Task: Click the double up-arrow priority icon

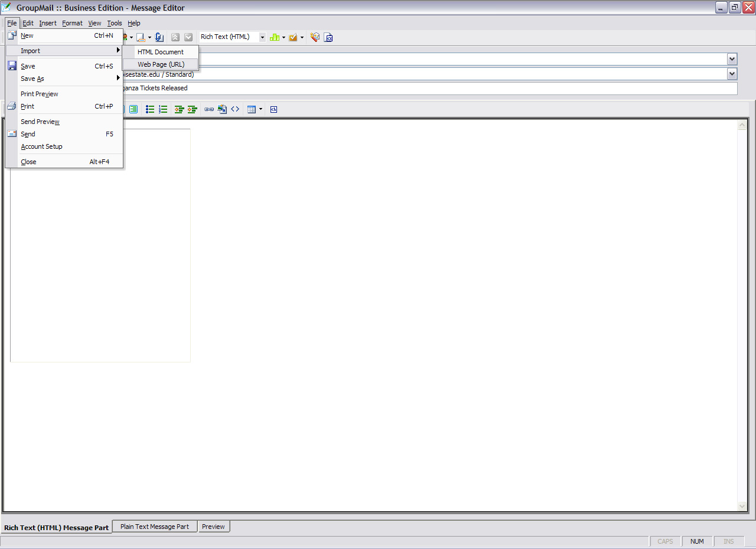Action: [x=175, y=37]
